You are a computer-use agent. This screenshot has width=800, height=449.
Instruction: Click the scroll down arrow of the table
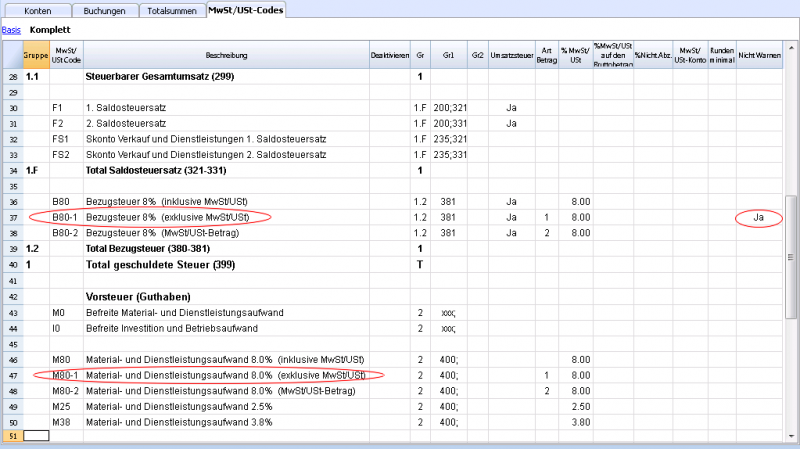[791, 436]
